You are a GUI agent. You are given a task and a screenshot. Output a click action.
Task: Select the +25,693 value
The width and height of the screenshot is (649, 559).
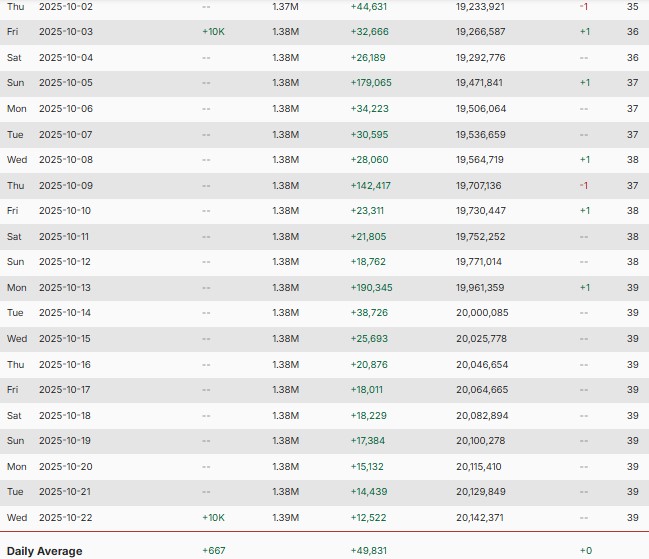(x=369, y=339)
